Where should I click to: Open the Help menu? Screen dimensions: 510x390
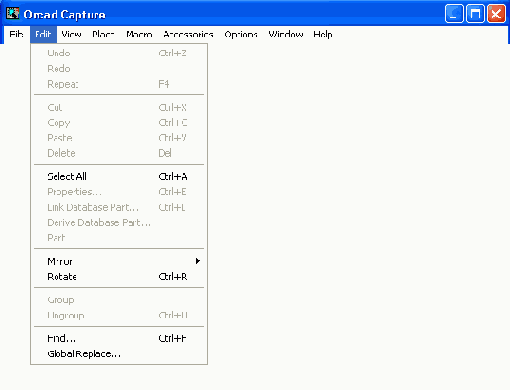click(x=323, y=34)
